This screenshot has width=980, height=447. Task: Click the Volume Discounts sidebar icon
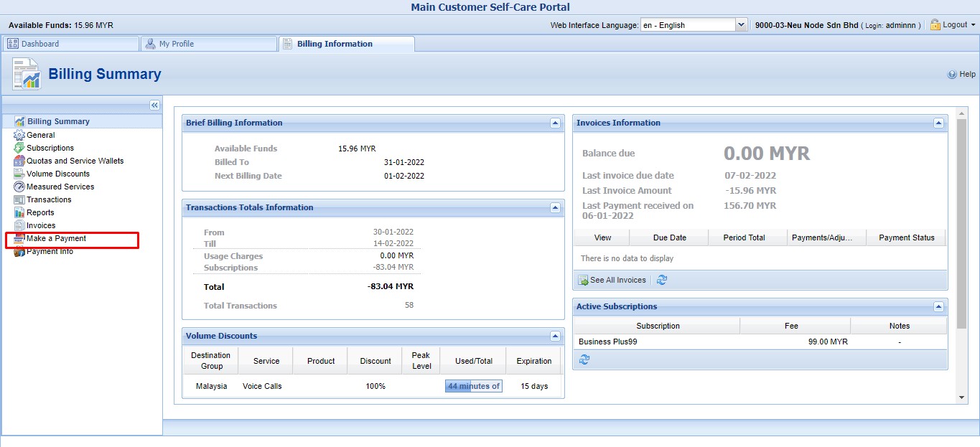pos(19,174)
